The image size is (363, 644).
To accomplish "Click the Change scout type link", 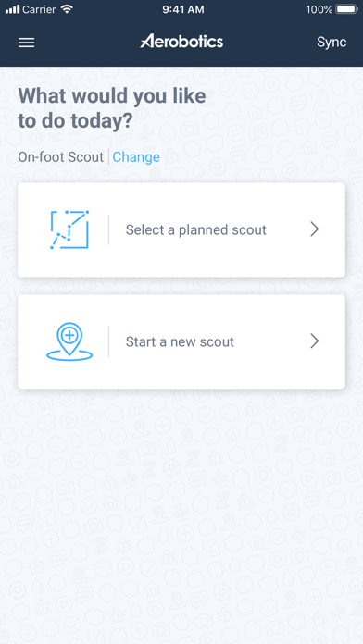I will (136, 157).
